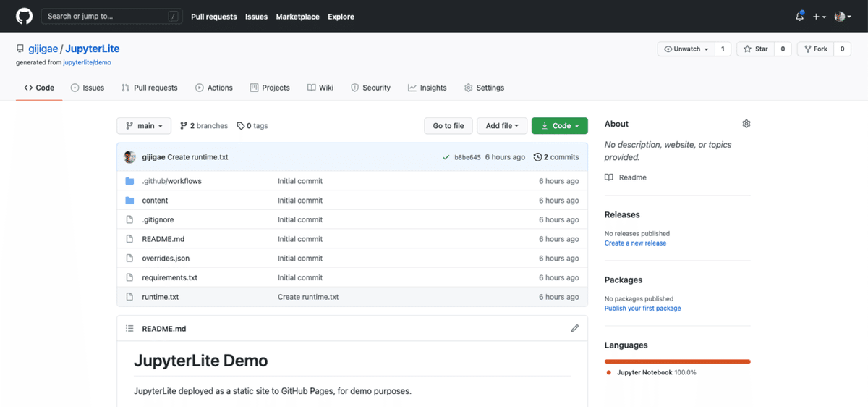Click the Go to file button

point(448,126)
